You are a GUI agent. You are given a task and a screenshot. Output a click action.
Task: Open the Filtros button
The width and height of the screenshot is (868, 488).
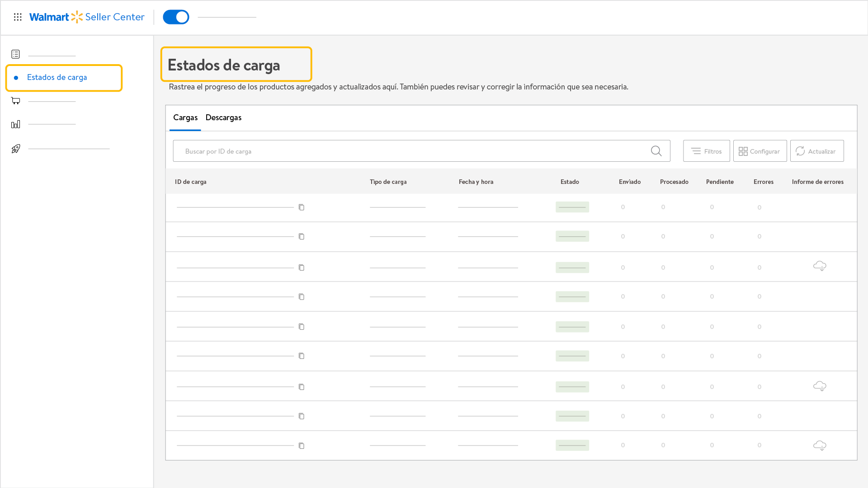[x=706, y=151]
